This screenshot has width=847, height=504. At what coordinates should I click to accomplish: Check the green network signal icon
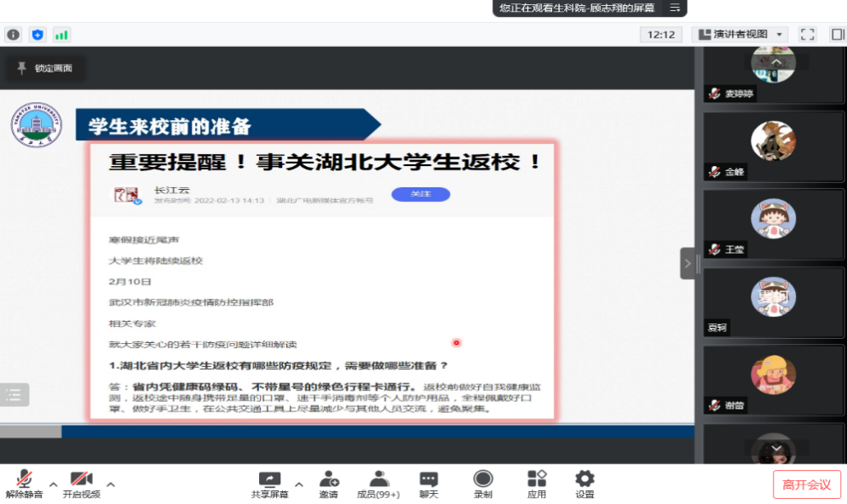pyautogui.click(x=61, y=35)
